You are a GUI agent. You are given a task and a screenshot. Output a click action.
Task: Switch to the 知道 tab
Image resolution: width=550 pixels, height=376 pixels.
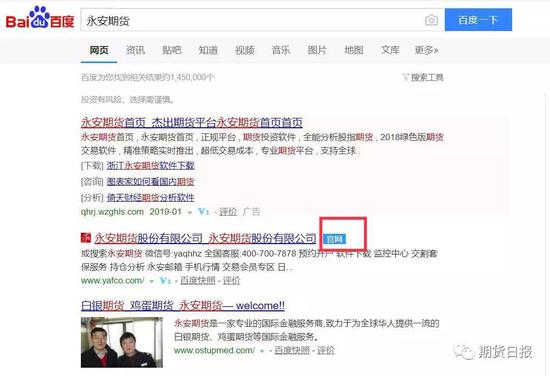tap(208, 50)
